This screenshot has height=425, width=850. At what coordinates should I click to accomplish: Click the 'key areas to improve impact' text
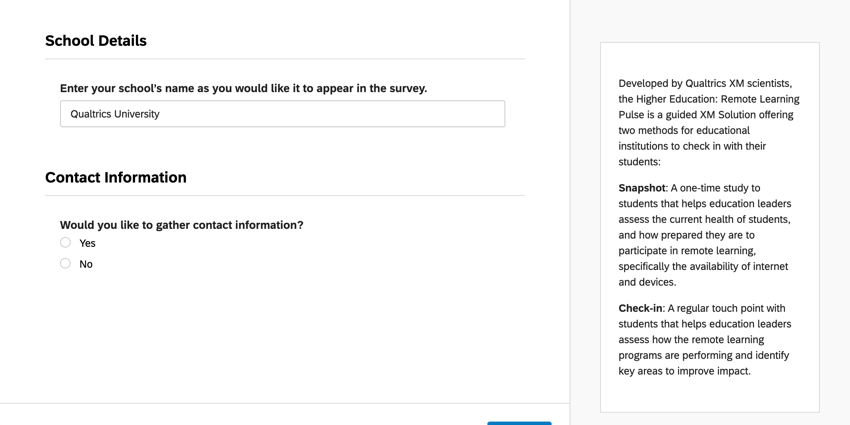click(x=684, y=371)
